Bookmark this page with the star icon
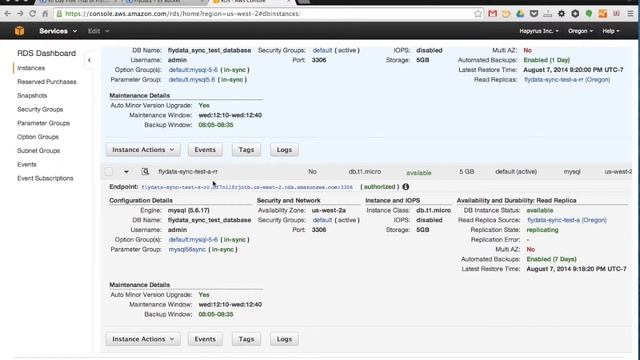Image resolution: width=640 pixels, height=360 pixels. click(478, 14)
